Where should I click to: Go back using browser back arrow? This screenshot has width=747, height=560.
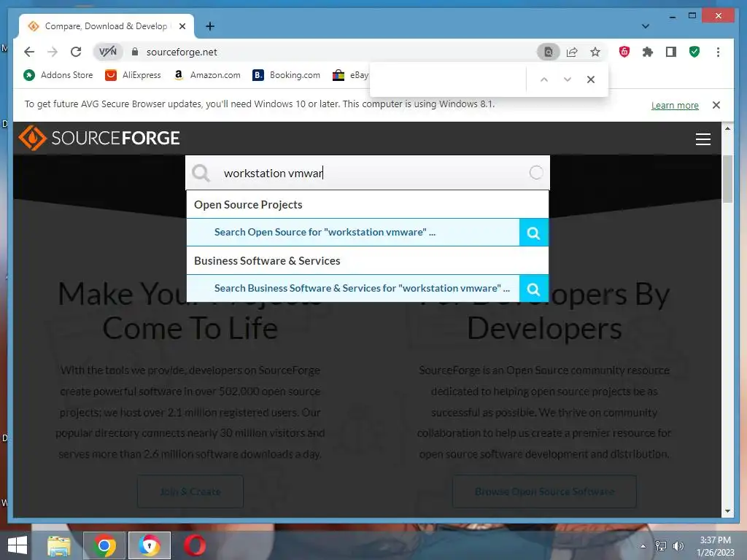(29, 52)
